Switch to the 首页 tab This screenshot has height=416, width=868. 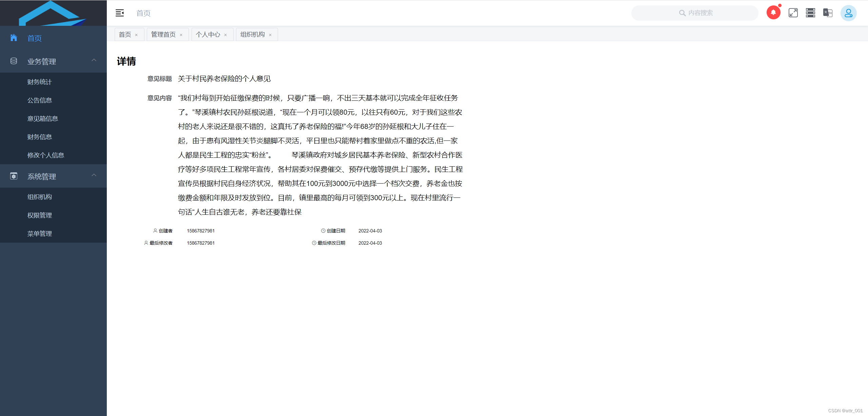(x=125, y=35)
